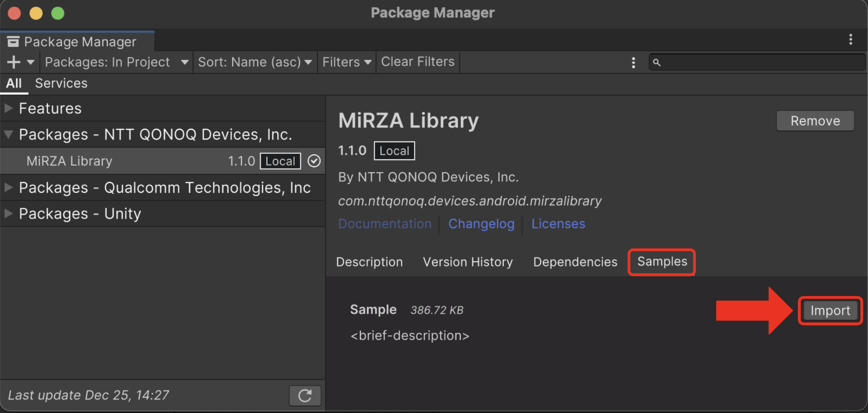868x413 pixels.
Task: Expand the Features group
Action: coord(8,108)
